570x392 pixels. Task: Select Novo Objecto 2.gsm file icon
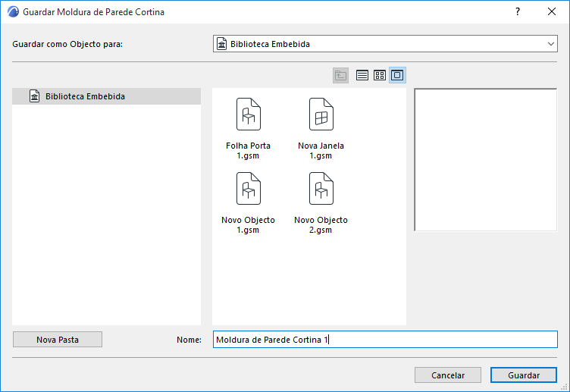[321, 188]
